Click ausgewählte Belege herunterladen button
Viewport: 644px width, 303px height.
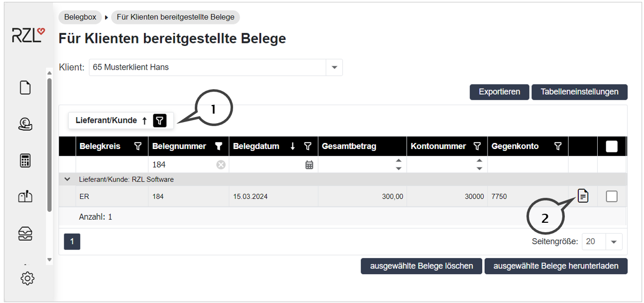pyautogui.click(x=555, y=266)
